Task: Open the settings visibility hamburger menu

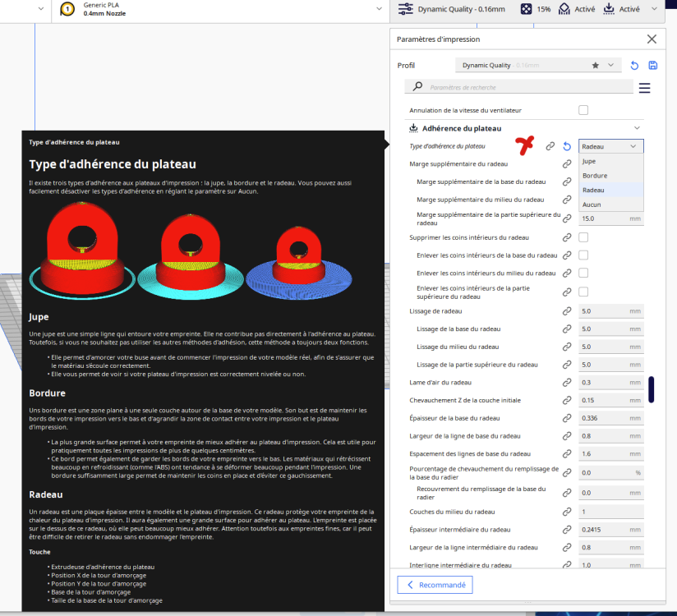Action: tap(645, 88)
